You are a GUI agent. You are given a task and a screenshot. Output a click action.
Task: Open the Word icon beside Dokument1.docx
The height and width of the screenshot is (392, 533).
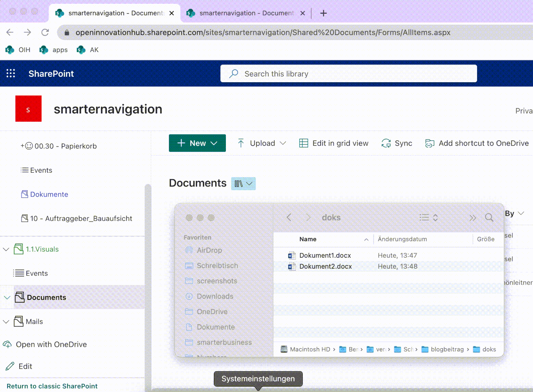coord(291,255)
